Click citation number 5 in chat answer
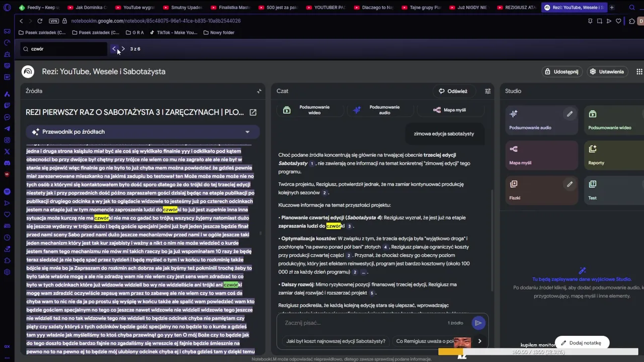Image resolution: width=644 pixels, height=362 pixels. click(372, 293)
